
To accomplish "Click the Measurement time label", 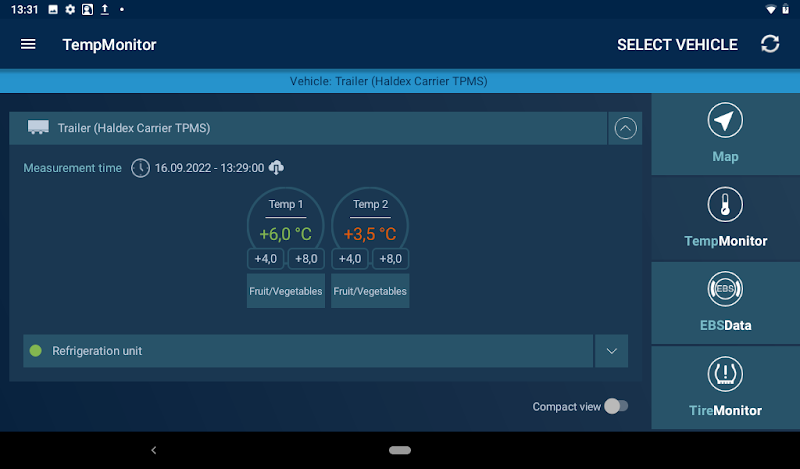I will click(x=72, y=168).
